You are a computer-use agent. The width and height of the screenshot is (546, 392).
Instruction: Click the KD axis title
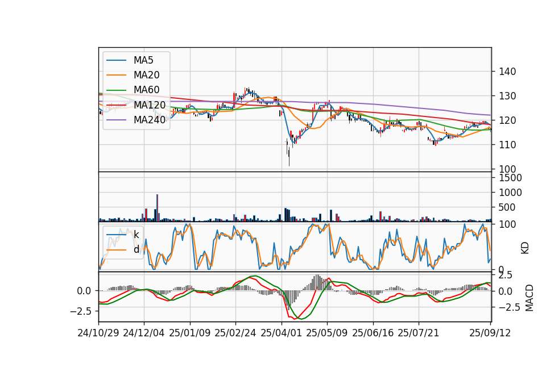(x=525, y=248)
